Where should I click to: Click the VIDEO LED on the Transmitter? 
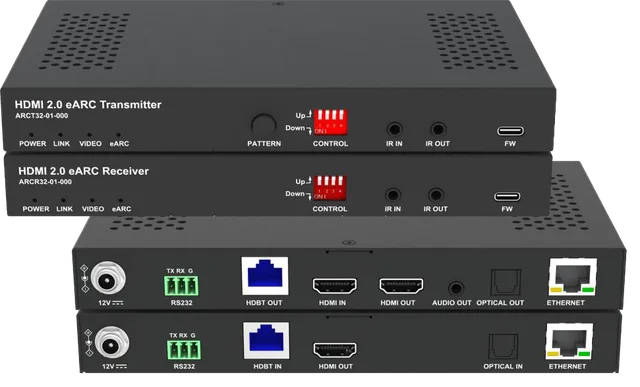tap(89, 134)
